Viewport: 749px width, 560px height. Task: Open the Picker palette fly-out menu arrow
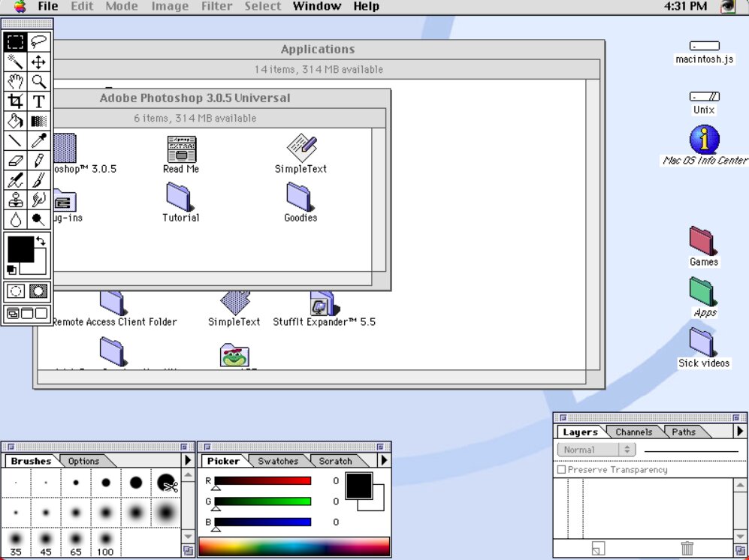[x=384, y=460]
